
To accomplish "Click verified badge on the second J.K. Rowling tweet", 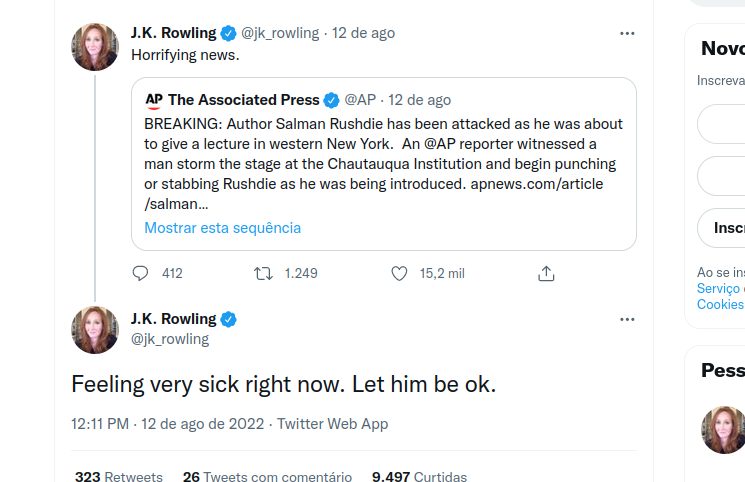I will [x=228, y=319].
